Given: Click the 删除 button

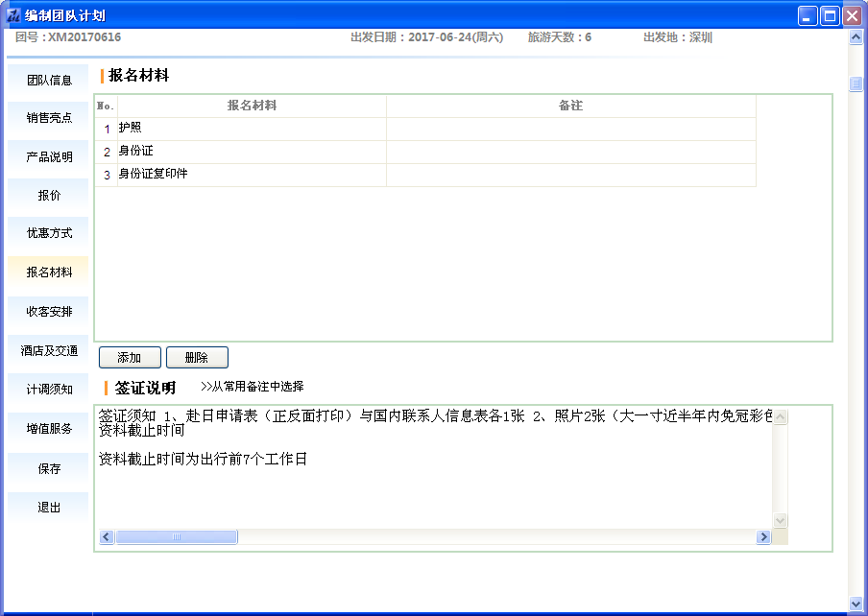Looking at the screenshot, I should pos(197,357).
